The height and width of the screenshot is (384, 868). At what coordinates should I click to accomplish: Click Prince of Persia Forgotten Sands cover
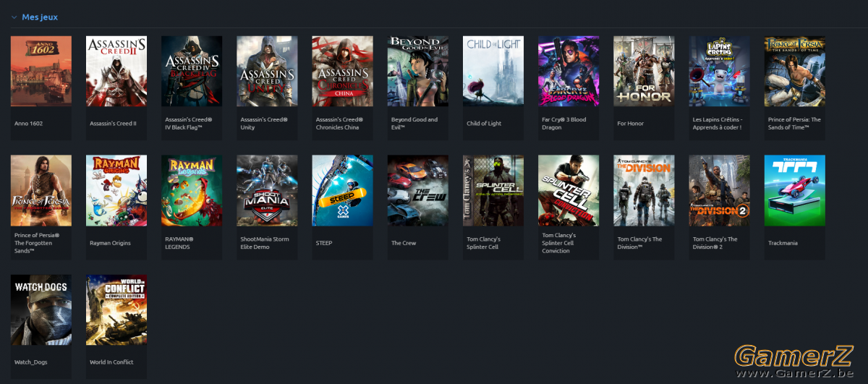(x=41, y=190)
